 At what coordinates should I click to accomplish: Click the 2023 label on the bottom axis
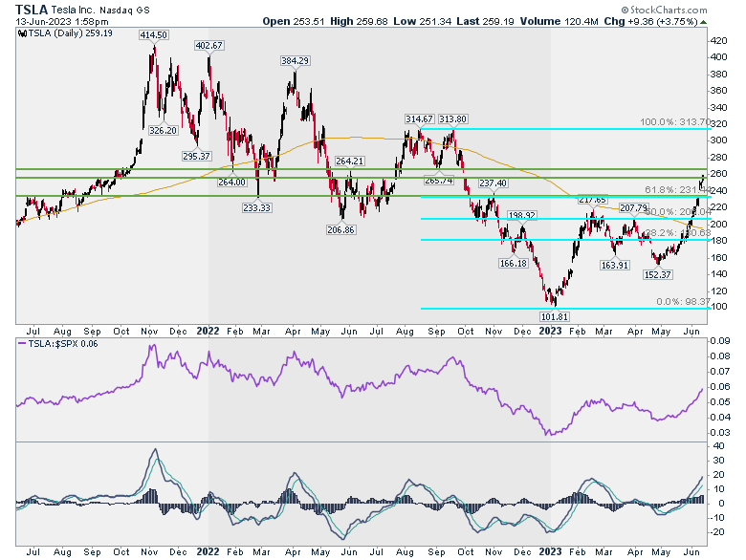[x=551, y=552]
